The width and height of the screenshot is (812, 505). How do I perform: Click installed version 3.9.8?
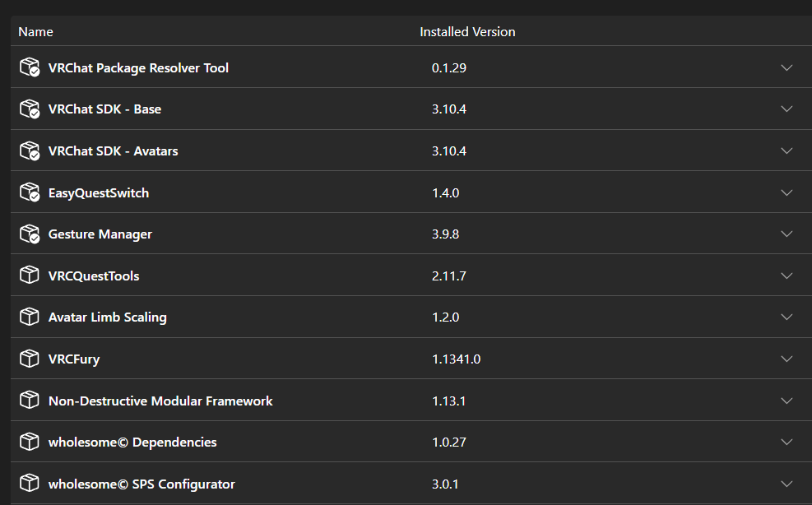[445, 234]
